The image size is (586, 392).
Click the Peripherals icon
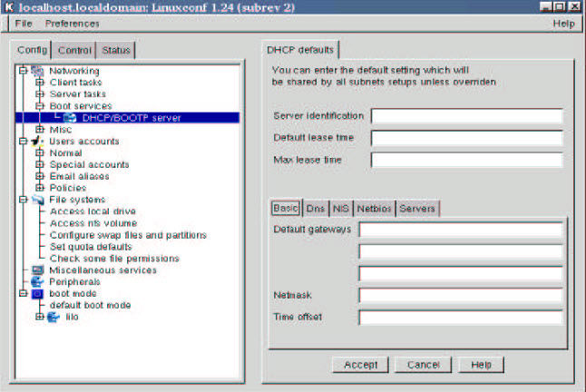[37, 281]
